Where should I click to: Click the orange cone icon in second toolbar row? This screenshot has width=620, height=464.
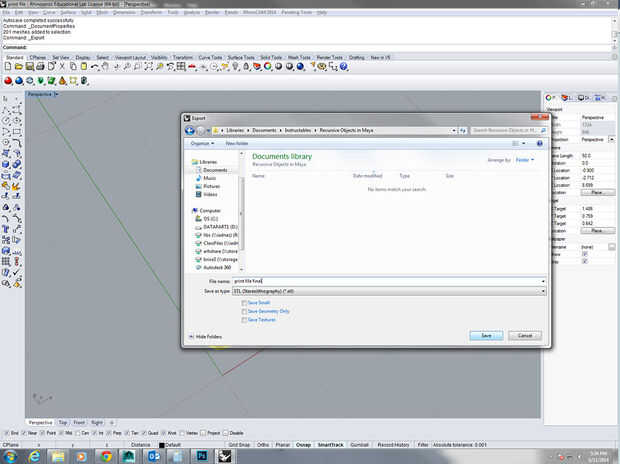62,81
